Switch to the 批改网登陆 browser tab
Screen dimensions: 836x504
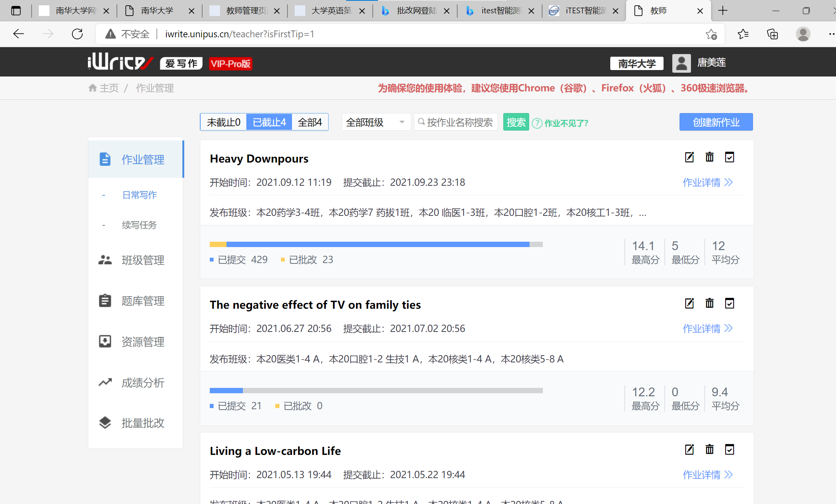416,11
